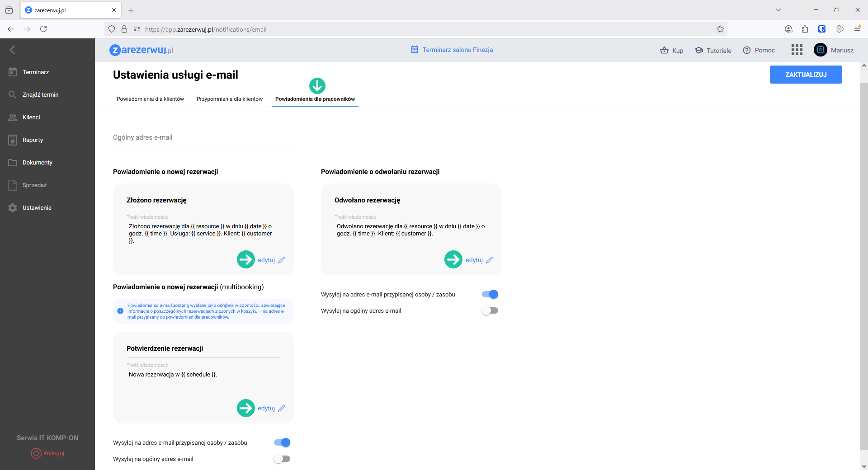
Task: Open the Bitwarden extension icon
Action: [x=822, y=29]
